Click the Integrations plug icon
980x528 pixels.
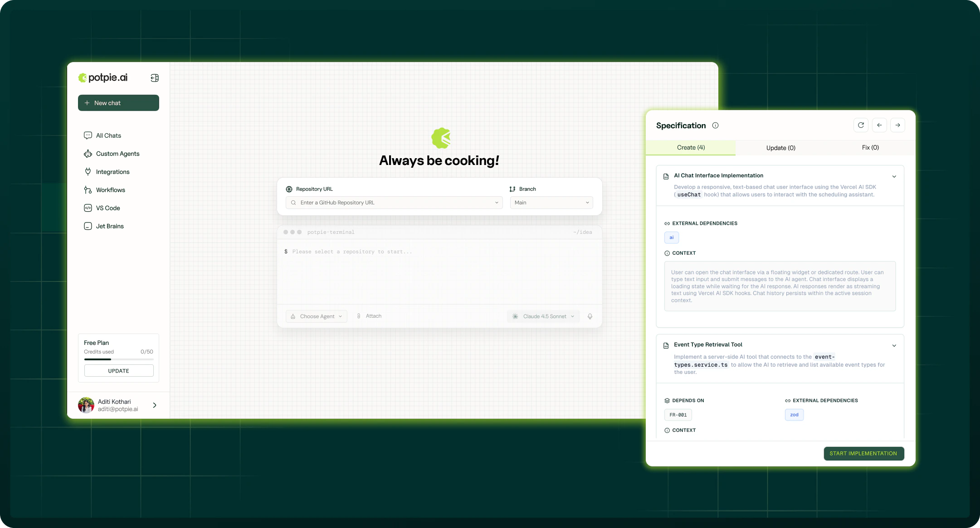click(x=88, y=172)
